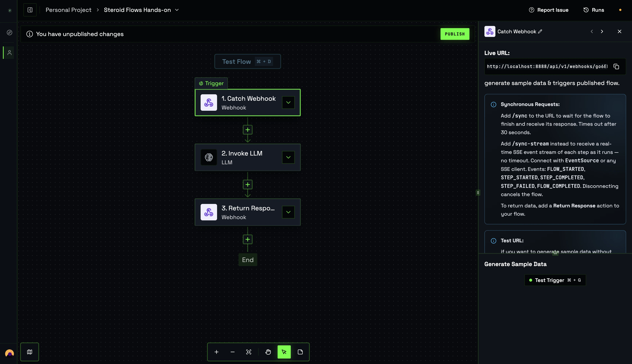Image resolution: width=632 pixels, height=364 pixels.
Task: Go to previous step arrow in panel
Action: pyautogui.click(x=592, y=31)
